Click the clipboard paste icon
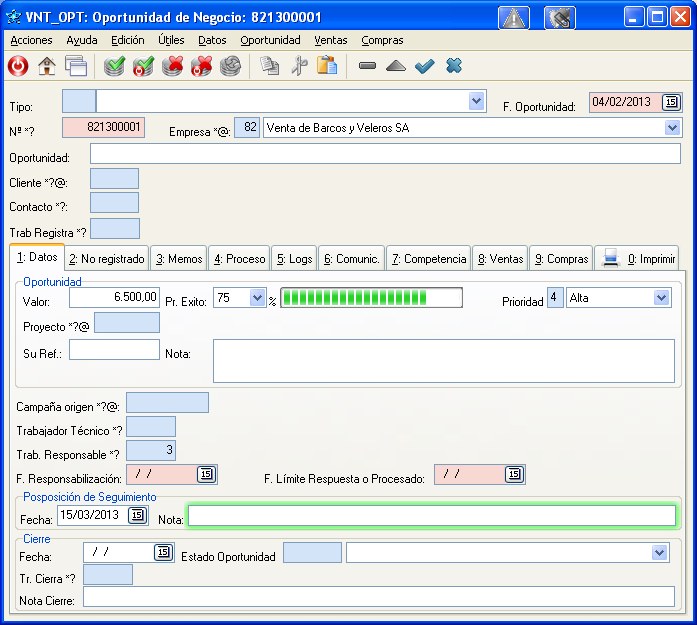The width and height of the screenshot is (697, 625). (x=327, y=65)
